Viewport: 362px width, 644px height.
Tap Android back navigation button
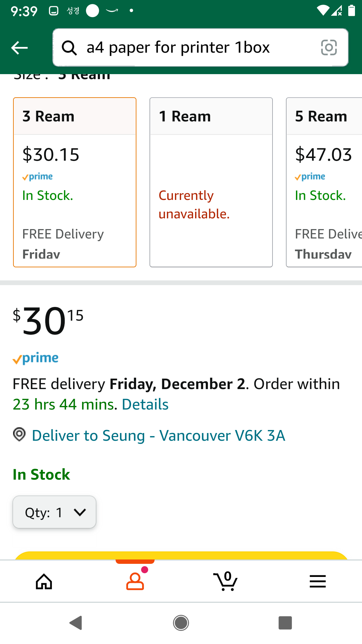[x=76, y=623]
